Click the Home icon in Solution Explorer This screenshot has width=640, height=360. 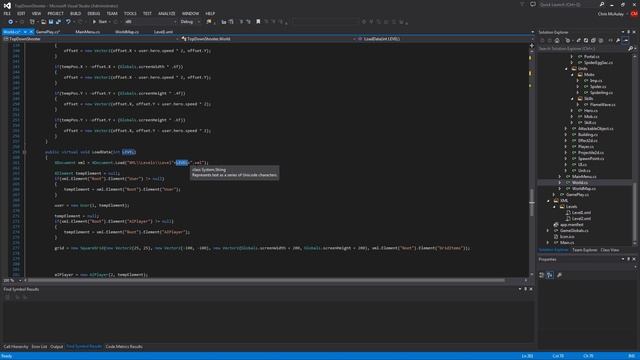click(x=557, y=40)
